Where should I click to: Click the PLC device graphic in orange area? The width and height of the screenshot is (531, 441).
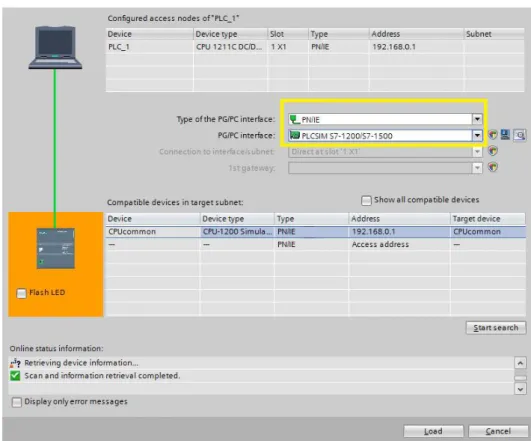(56, 248)
